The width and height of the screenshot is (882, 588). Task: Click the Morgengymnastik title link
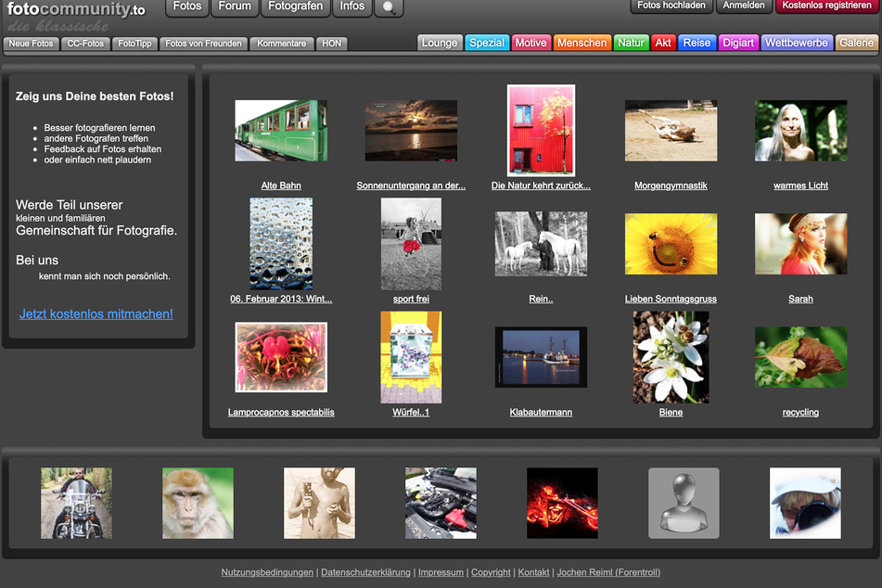[671, 185]
